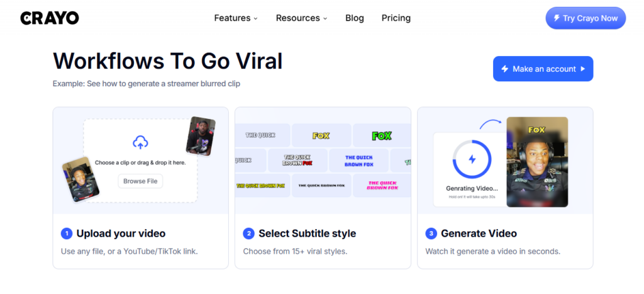This screenshot has width=644, height=294.
Task: Expand the Resources dropdown menu
Action: point(301,18)
